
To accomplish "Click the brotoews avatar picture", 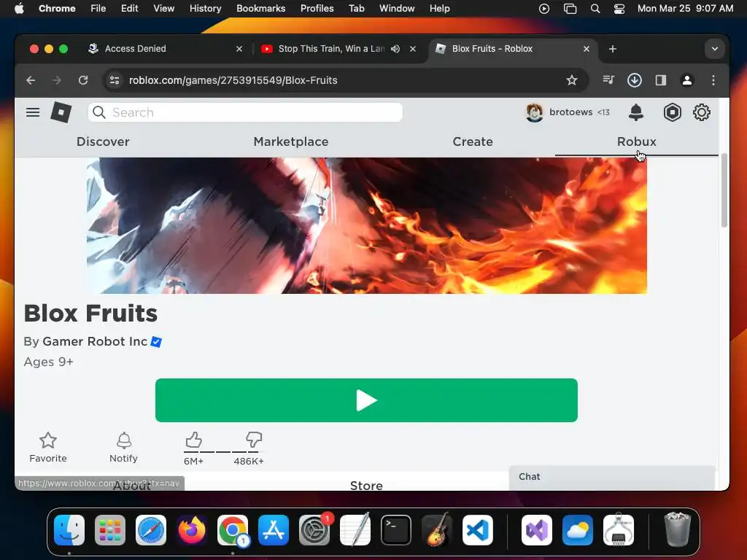I will (535, 112).
